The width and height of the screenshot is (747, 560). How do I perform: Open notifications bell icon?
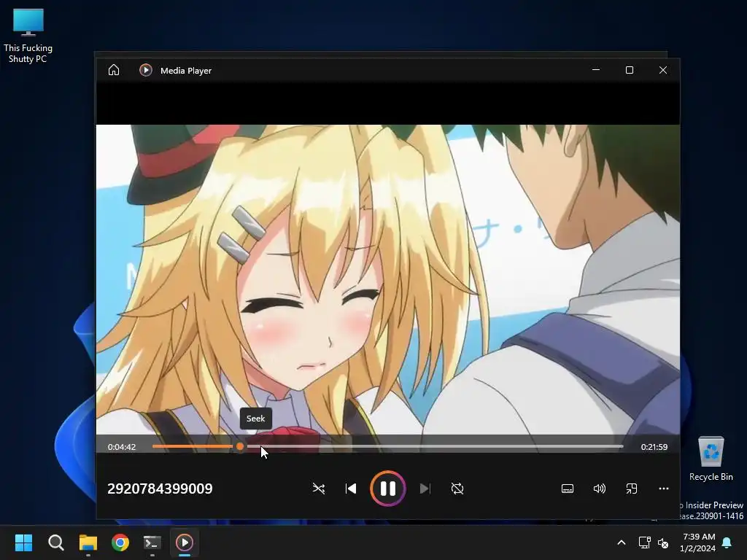point(727,542)
